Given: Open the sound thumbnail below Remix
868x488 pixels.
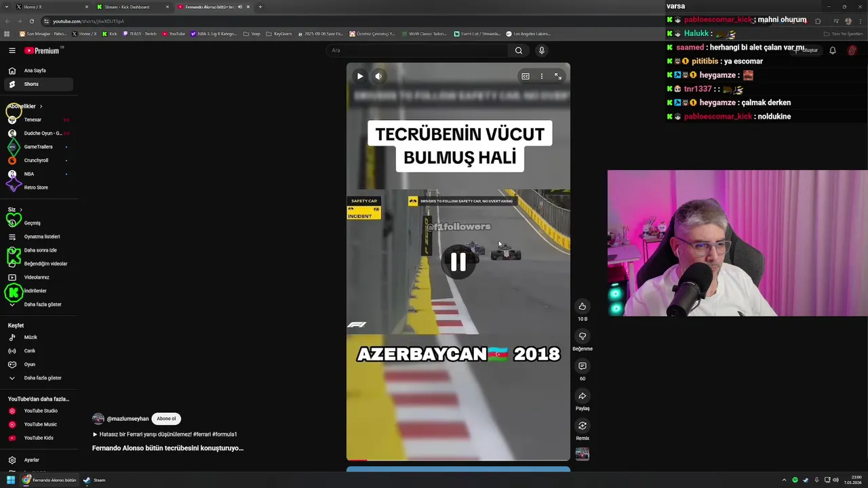Looking at the screenshot, I should click(582, 453).
